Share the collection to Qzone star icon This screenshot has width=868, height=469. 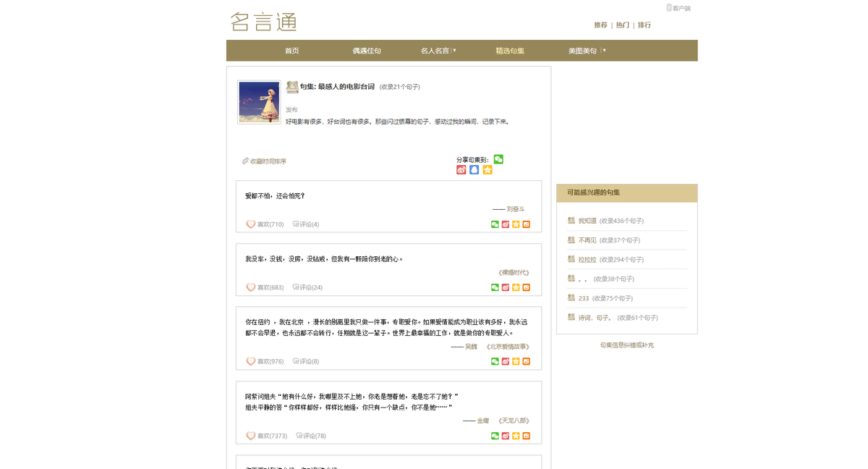[x=488, y=170]
